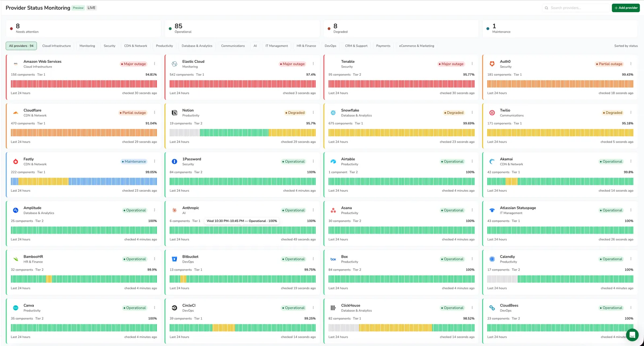Click the 1Password logo icon
The height and width of the screenshot is (346, 644).
[174, 162]
